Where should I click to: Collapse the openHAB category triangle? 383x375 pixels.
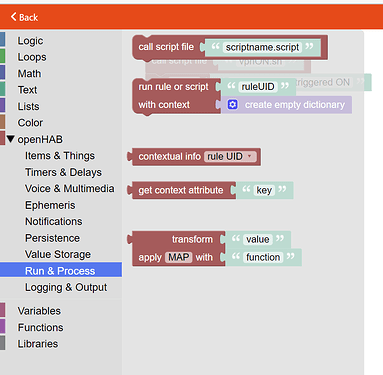point(10,139)
